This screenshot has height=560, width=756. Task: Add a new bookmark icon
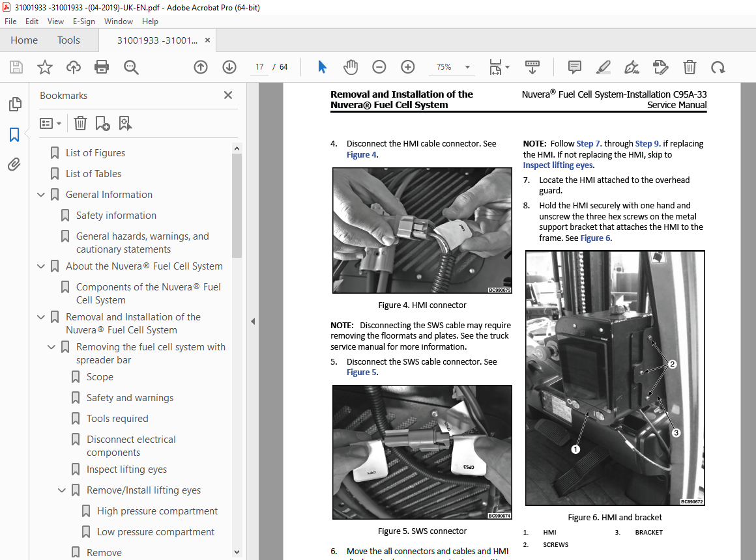(x=102, y=123)
